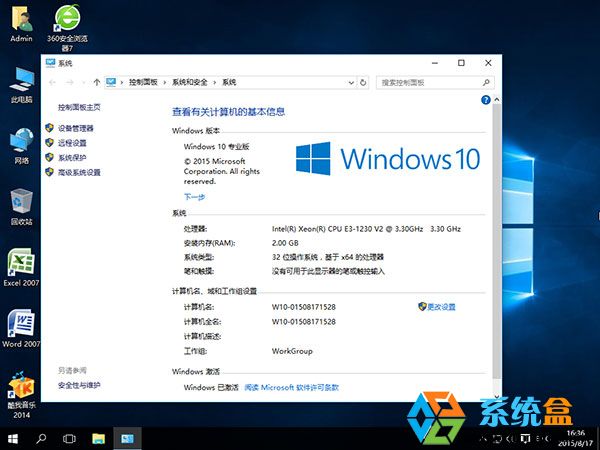Image resolution: width=600 pixels, height=450 pixels.
Task: Open 回收站 recycle bin icon
Action: click(21, 207)
